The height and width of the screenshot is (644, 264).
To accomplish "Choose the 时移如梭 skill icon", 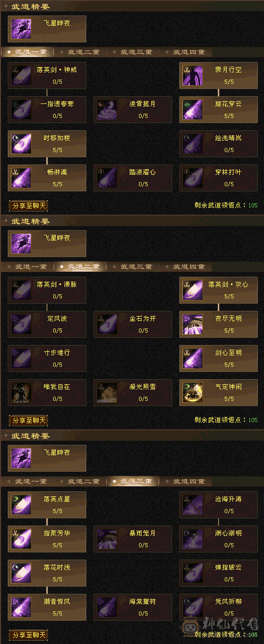I will [x=21, y=144].
